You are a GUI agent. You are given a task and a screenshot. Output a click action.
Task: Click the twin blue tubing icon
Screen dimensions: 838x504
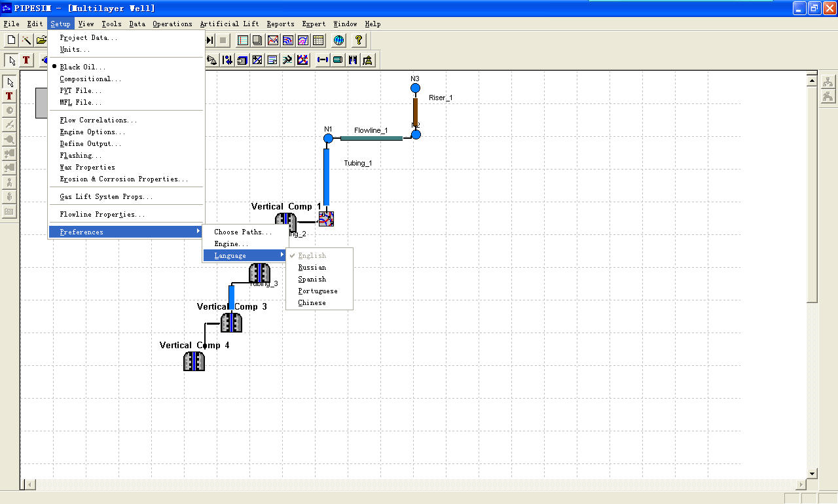(353, 60)
